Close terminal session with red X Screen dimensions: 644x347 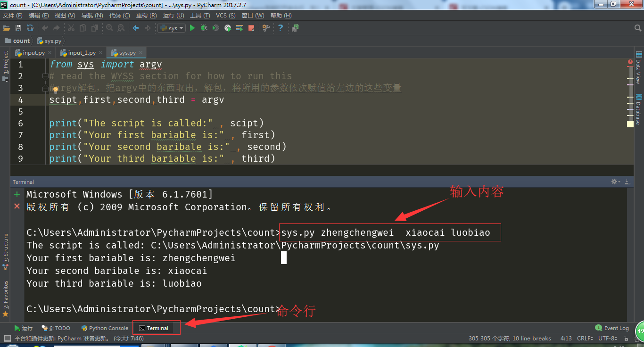(17, 206)
